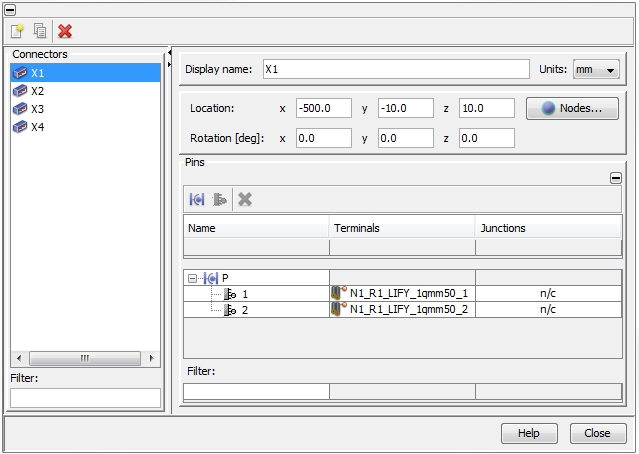Viewport: 639px width, 454px height.
Task: Click terminal N1_R1_LIFY_1qmm50_2 cell
Action: click(402, 310)
